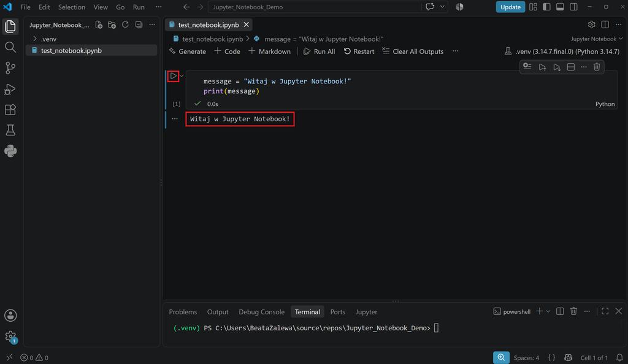This screenshot has width=628, height=364.
Task: Open Explorer more actions menu
Action: 152,25
